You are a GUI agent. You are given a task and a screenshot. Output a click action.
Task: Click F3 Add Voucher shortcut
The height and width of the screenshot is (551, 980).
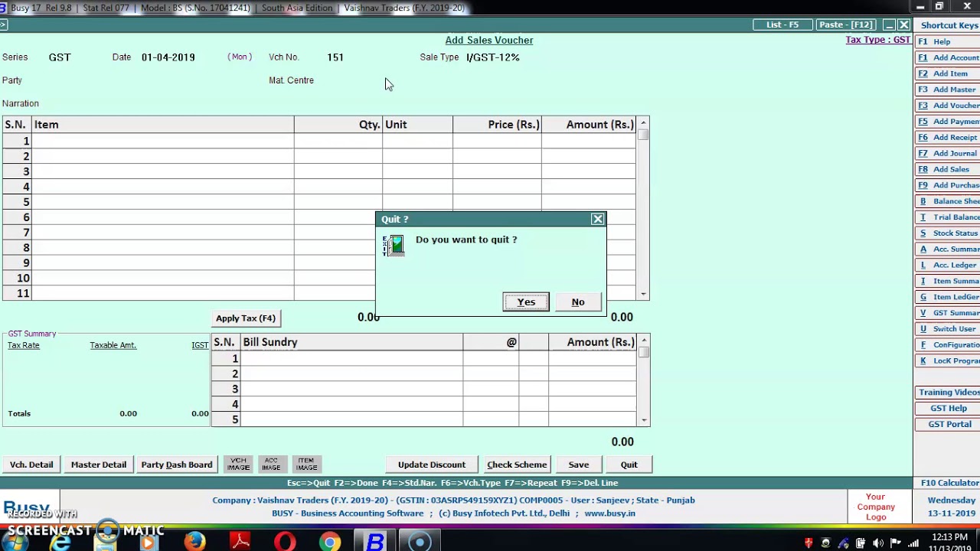click(947, 106)
